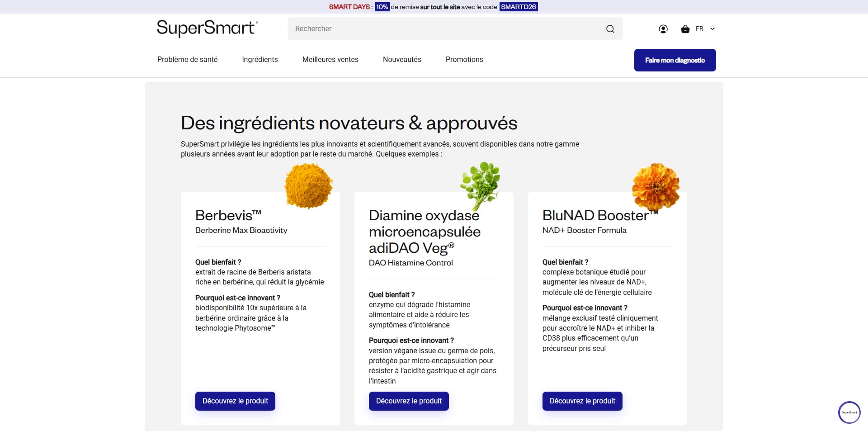Open the Nouveautés page
The width and height of the screenshot is (868, 431).
(402, 59)
